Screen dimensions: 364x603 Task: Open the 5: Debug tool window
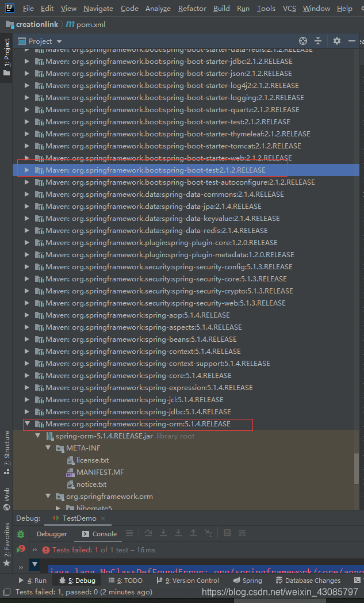point(77,581)
